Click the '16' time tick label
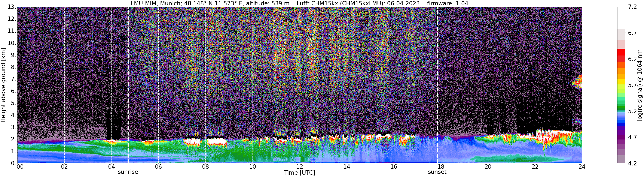 pyautogui.click(x=394, y=167)
